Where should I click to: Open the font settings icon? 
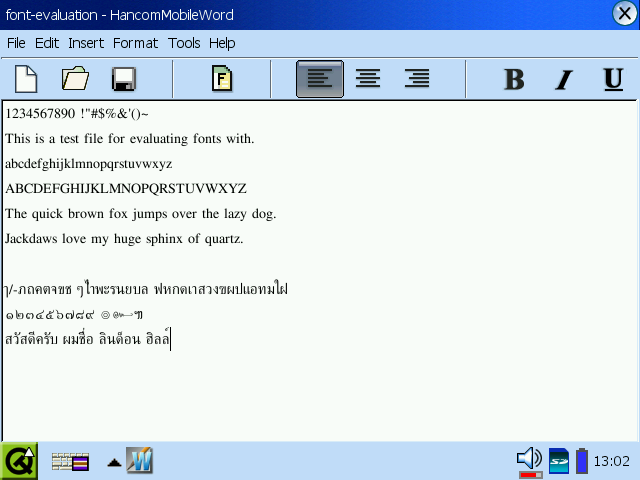pyautogui.click(x=222, y=79)
